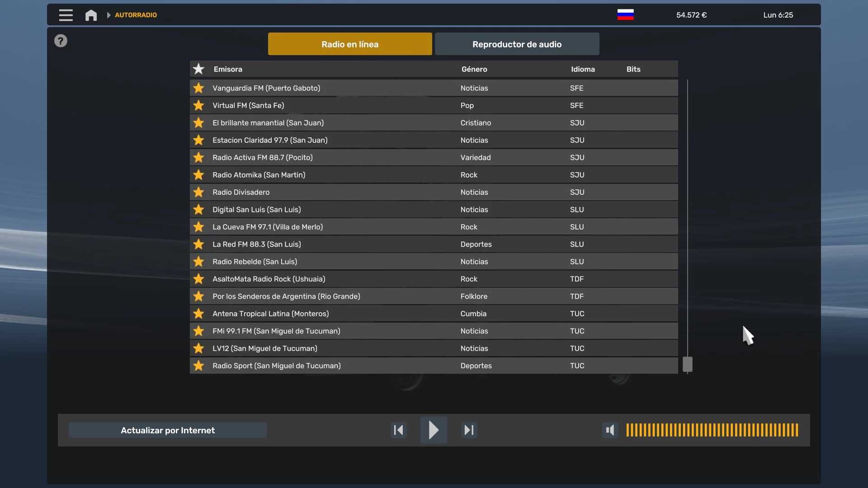Go to home screen icon
Image resolution: width=868 pixels, height=488 pixels.
tap(91, 15)
